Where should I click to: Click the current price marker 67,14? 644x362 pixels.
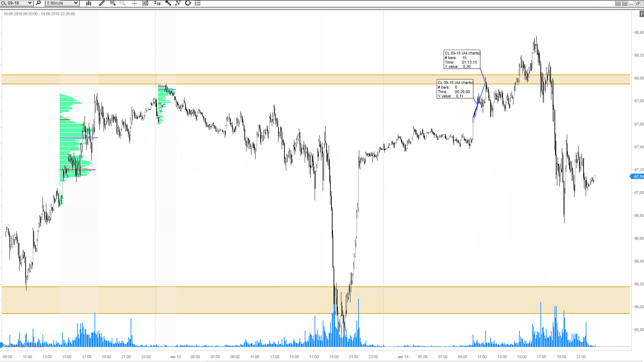click(x=638, y=176)
